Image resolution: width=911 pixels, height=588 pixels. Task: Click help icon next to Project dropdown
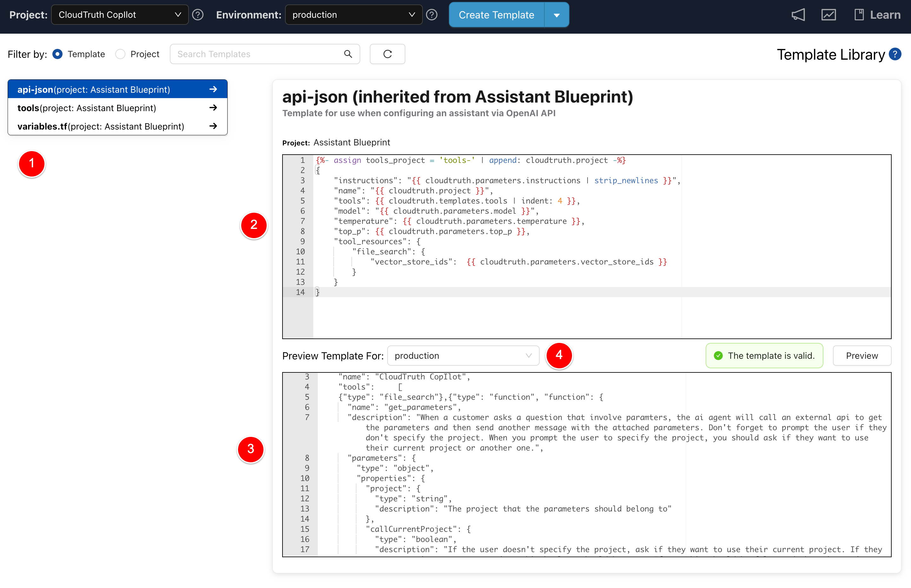click(198, 15)
